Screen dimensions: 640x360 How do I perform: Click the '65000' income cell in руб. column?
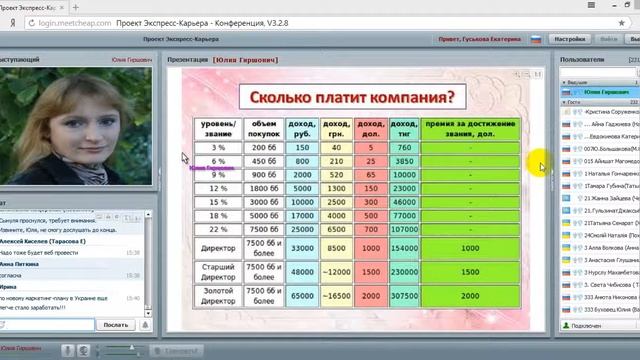(x=302, y=296)
